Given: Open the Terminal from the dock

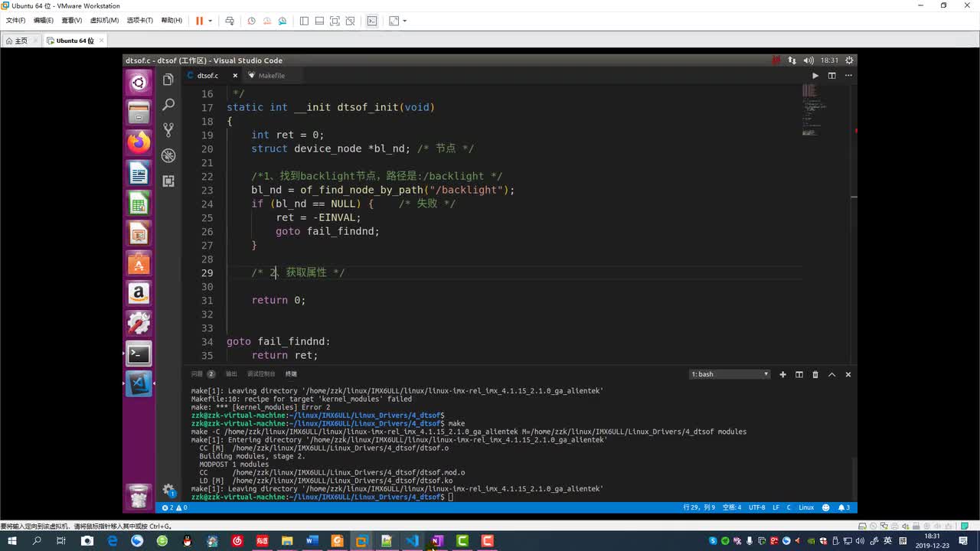Looking at the screenshot, I should click(x=139, y=354).
